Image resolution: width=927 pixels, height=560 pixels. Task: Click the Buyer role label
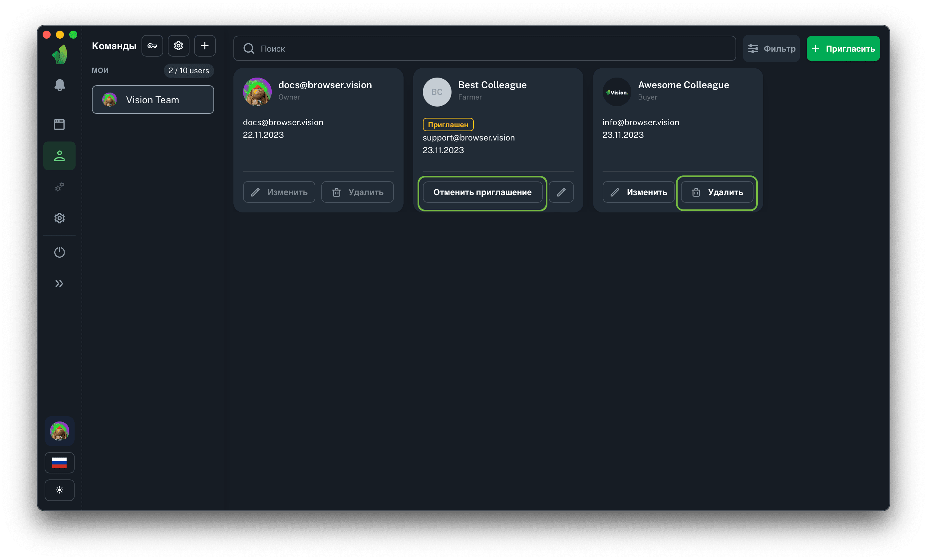[648, 97]
